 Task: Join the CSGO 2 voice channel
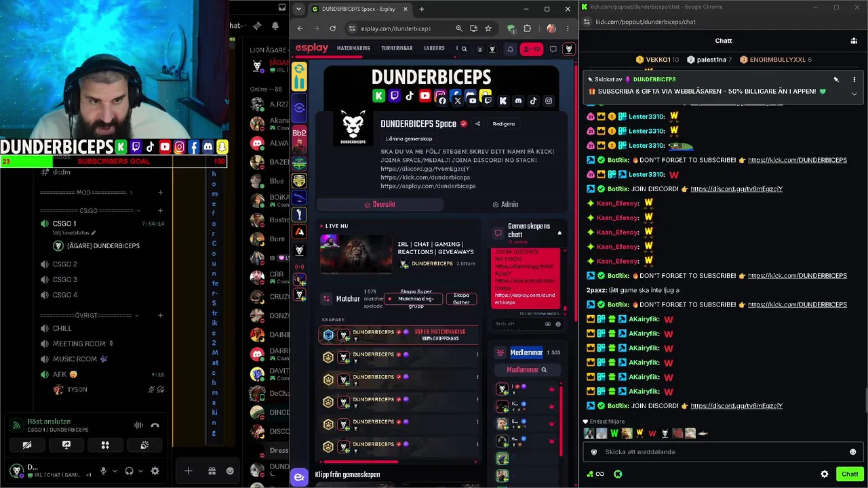coord(65,264)
